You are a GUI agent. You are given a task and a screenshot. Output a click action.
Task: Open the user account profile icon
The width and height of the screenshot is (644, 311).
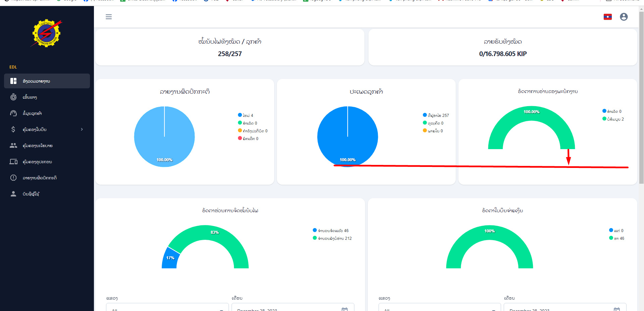click(x=624, y=17)
